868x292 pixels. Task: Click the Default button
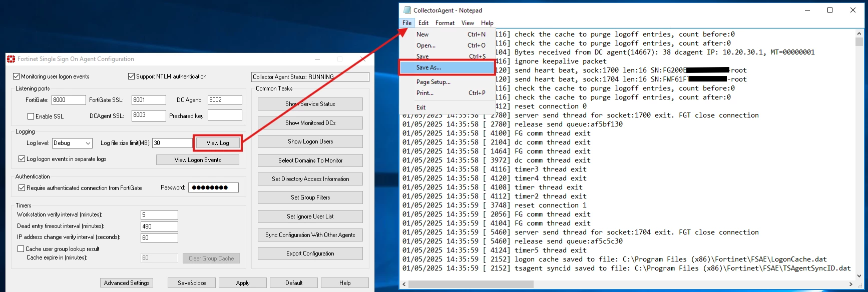294,283
